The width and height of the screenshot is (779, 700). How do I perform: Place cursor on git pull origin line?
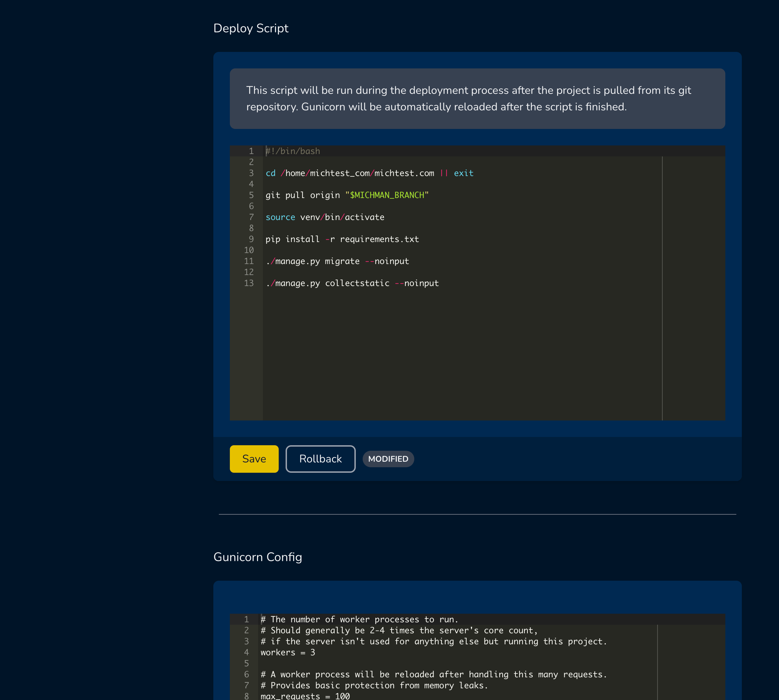(x=303, y=195)
